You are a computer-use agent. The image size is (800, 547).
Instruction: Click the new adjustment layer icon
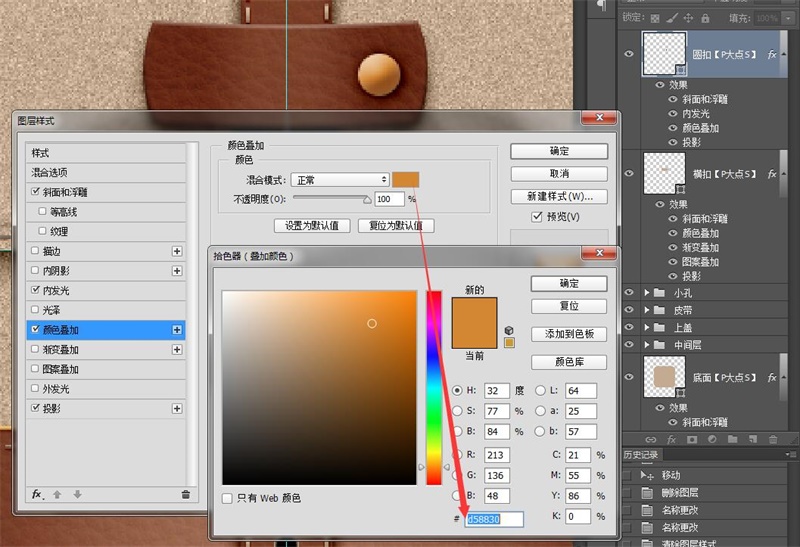(712, 439)
